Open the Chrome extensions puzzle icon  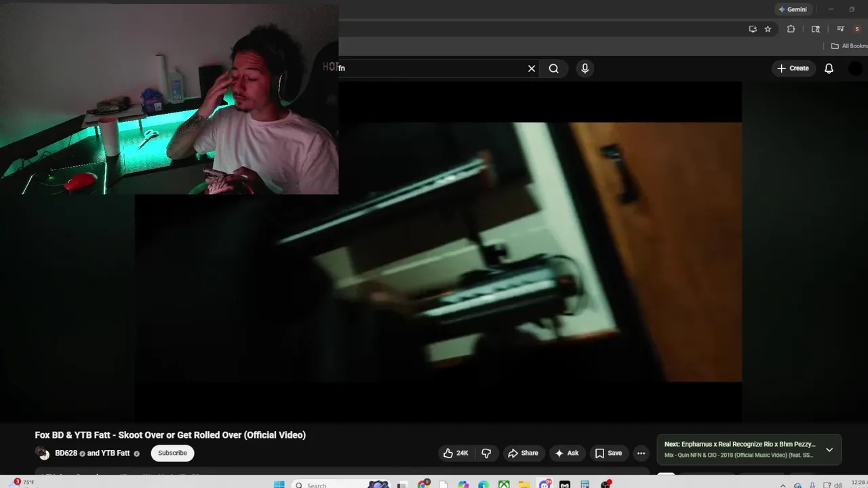point(791,29)
